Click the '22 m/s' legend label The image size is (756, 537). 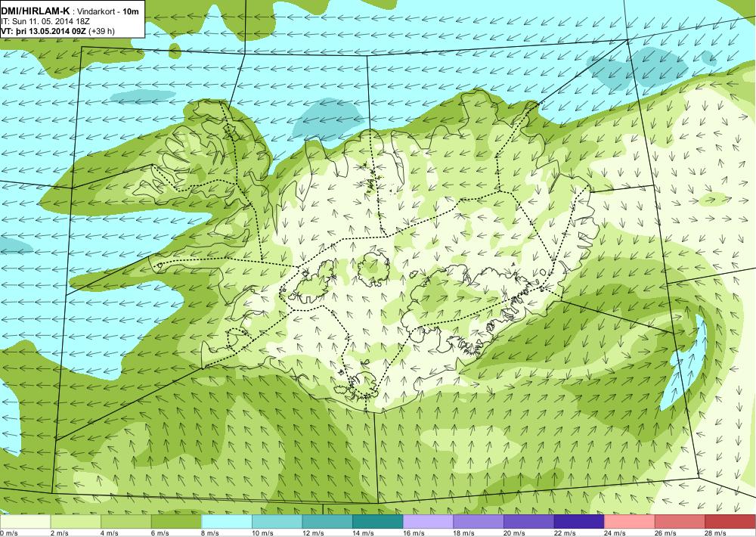(x=565, y=533)
